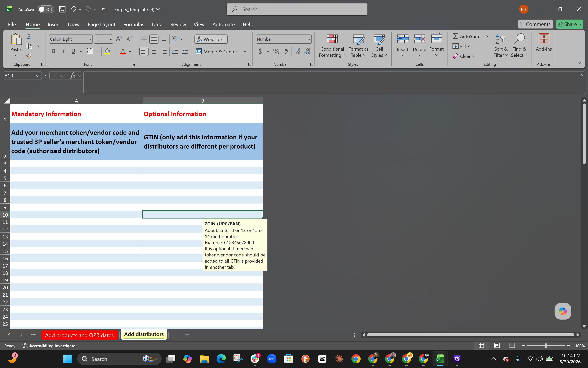Image resolution: width=588 pixels, height=368 pixels.
Task: Toggle Middle Align vertical
Action: click(x=154, y=39)
